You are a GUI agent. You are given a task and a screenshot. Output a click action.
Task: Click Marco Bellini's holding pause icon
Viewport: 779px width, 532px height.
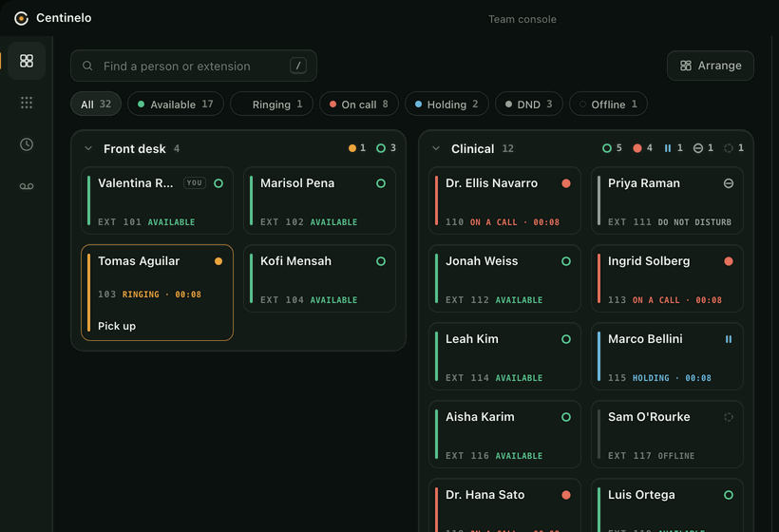pos(729,339)
